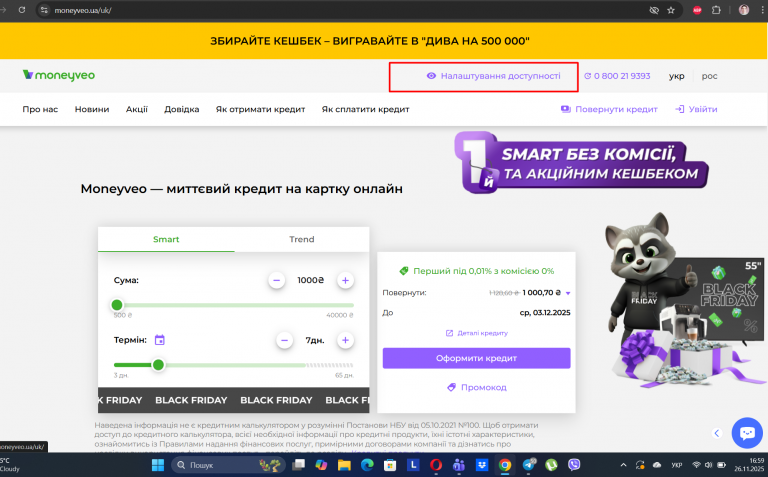Open Деталі кредиту link

tap(477, 333)
